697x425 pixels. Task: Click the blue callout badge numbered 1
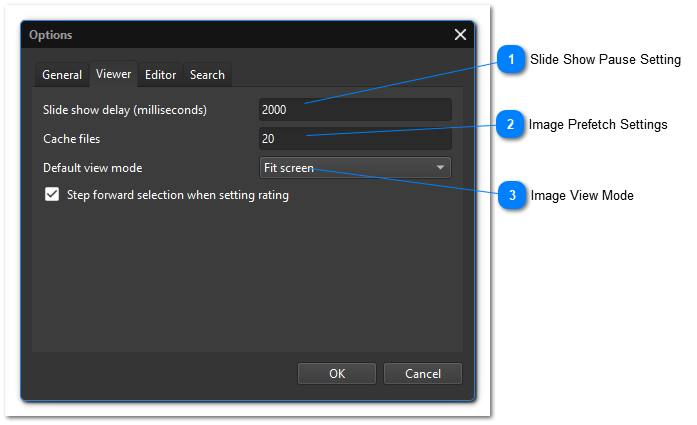coord(511,60)
